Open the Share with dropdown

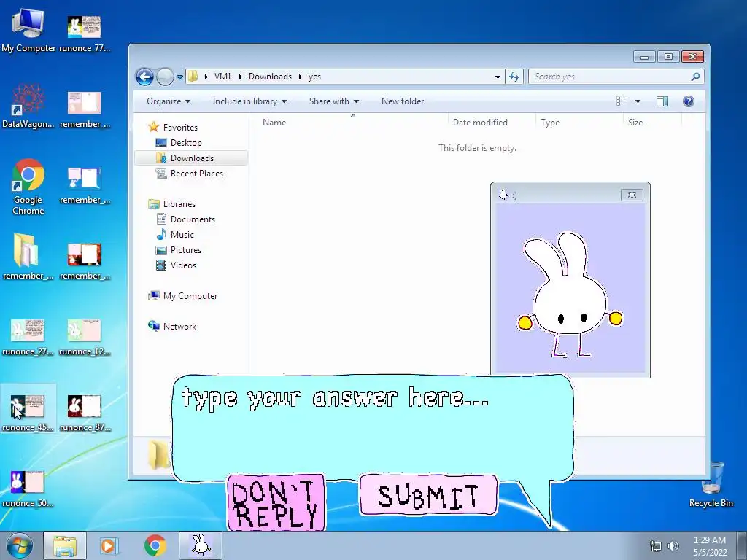tap(334, 101)
